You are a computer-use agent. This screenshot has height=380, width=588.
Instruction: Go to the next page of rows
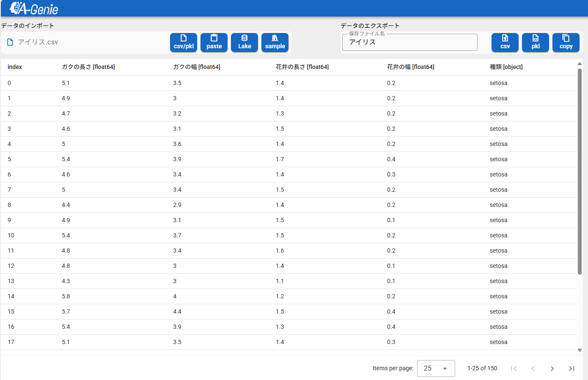(x=552, y=369)
